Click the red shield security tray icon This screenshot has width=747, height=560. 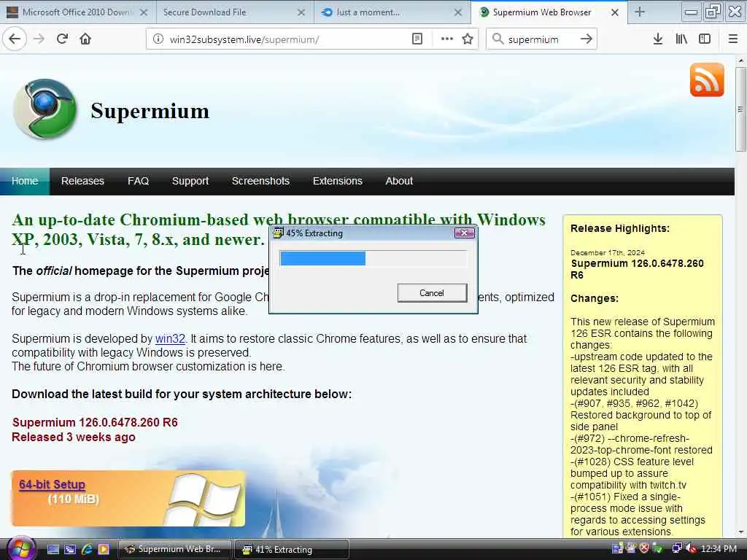[x=644, y=548]
